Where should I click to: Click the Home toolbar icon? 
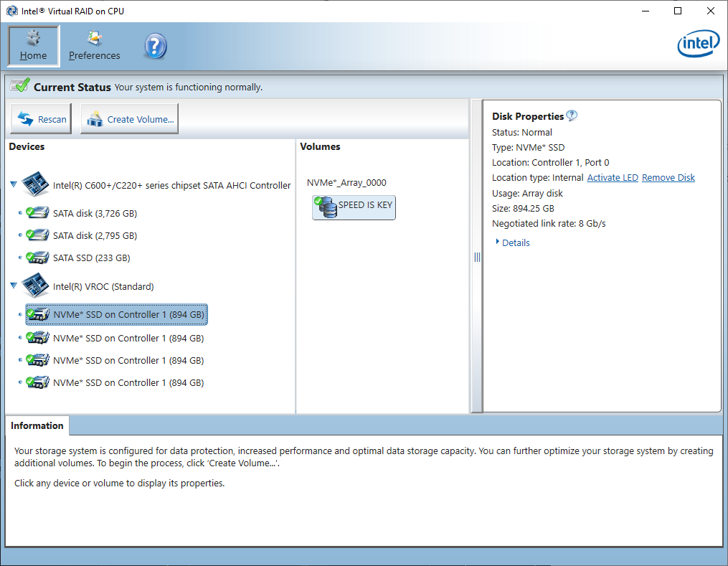33,39
